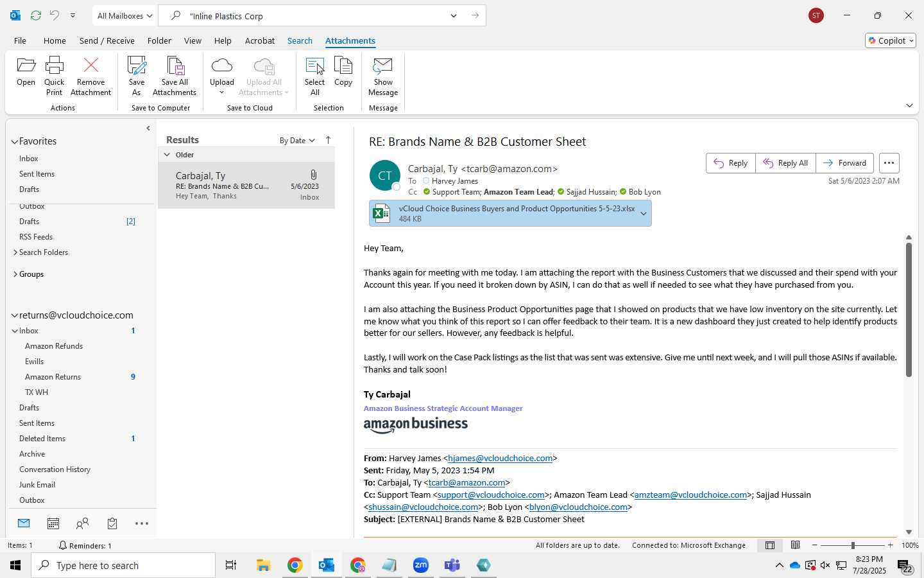This screenshot has width=924, height=578.
Task: Open the attachment dropdown arrow for xlsx file
Action: [644, 214]
